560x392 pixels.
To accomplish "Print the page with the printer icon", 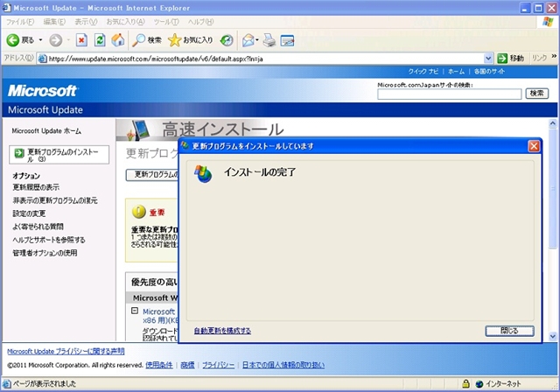I will (269, 40).
